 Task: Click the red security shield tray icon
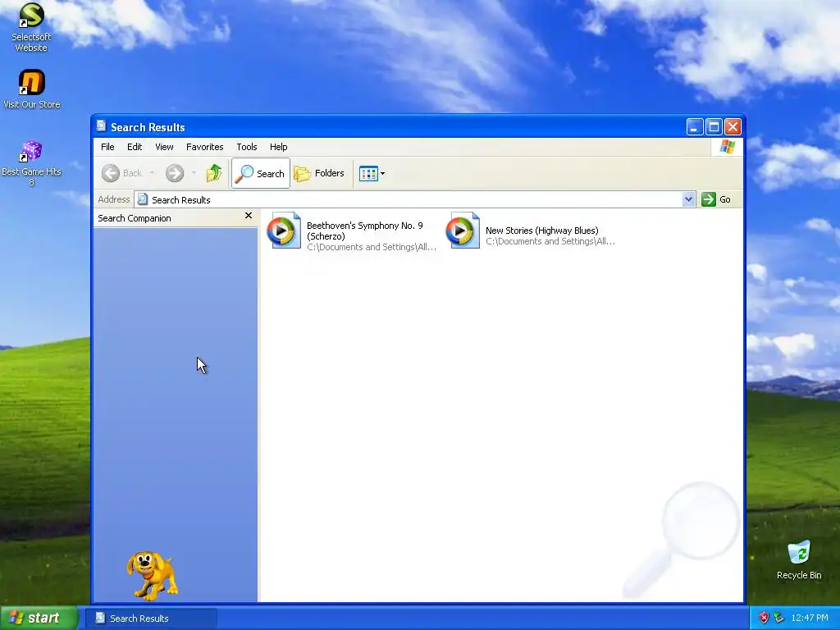click(x=764, y=618)
